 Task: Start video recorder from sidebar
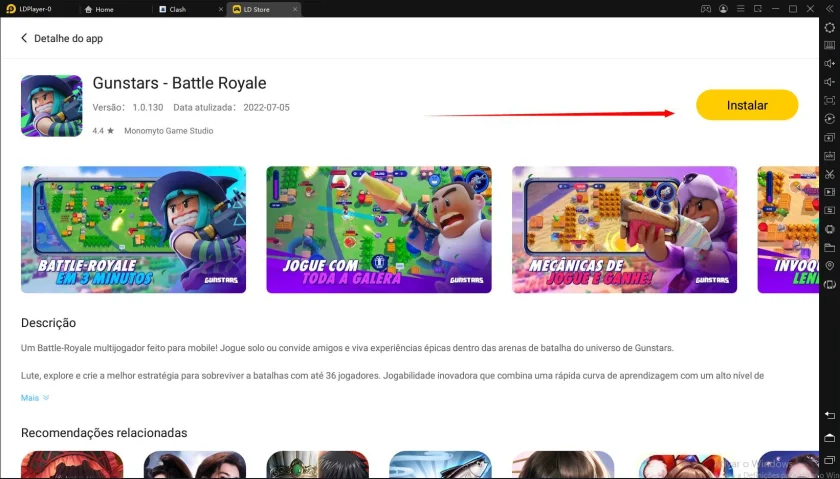[829, 192]
